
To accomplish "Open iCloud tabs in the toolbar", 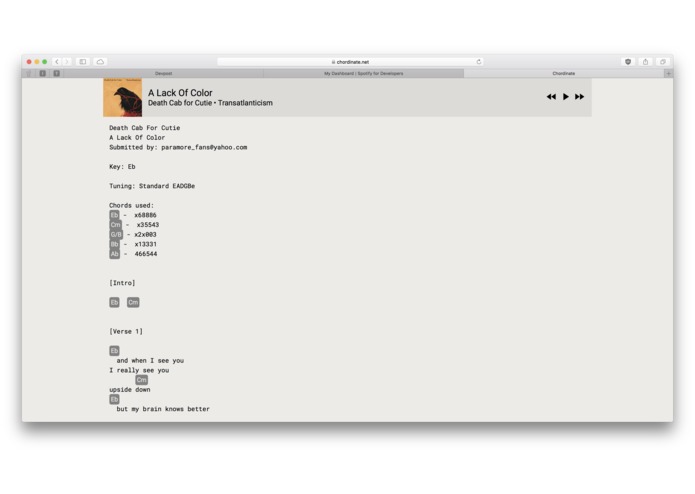I will pos(100,62).
